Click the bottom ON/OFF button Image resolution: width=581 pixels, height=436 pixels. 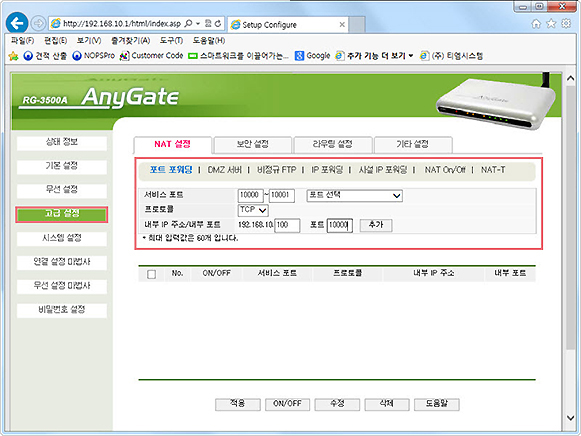click(x=288, y=404)
